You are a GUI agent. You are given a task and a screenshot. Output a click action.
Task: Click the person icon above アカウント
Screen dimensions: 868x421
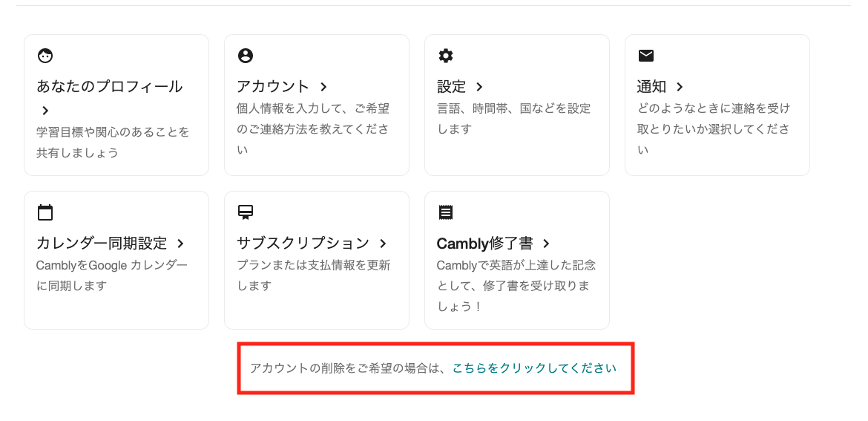click(x=246, y=56)
